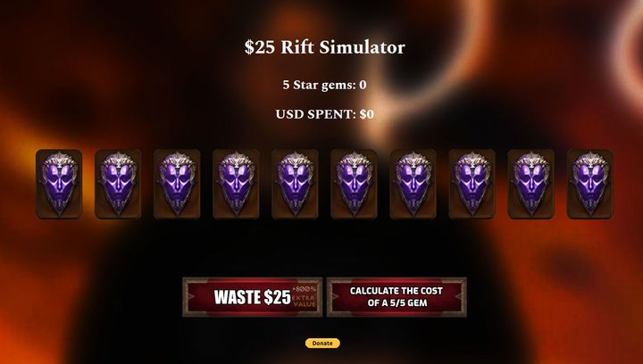This screenshot has height=364, width=643.
Task: Click the WASTE $25 button
Action: (252, 297)
